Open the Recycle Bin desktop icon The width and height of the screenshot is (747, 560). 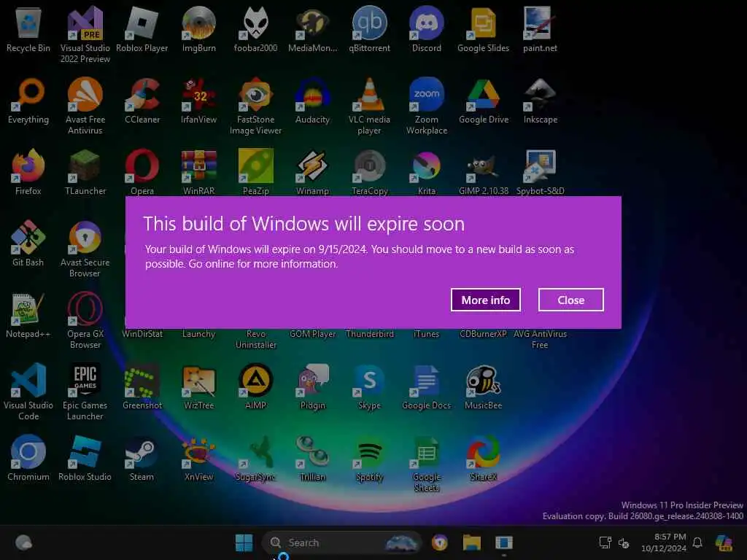tap(28, 29)
